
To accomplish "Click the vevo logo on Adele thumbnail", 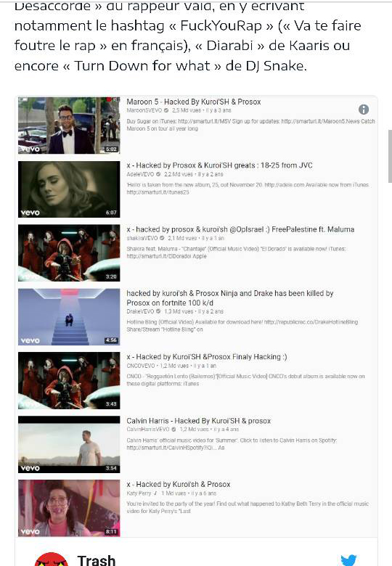I will click(30, 213).
